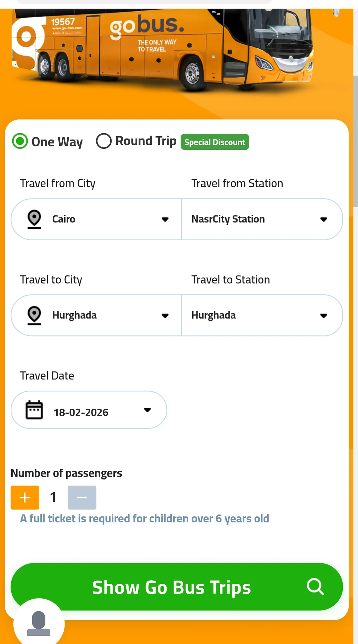
Task: Click the location pin icon beside Hurghada
Action: pyautogui.click(x=34, y=315)
